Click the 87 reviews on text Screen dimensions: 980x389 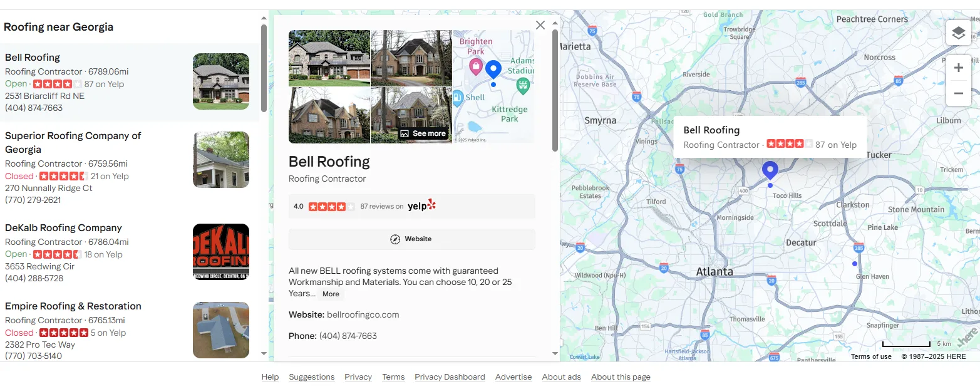[x=382, y=207]
